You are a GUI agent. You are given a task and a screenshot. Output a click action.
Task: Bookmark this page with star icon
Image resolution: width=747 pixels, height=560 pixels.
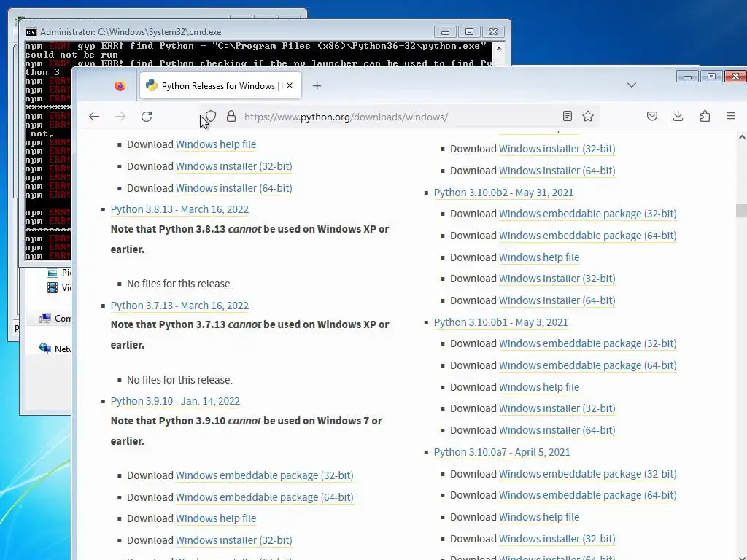(x=588, y=116)
